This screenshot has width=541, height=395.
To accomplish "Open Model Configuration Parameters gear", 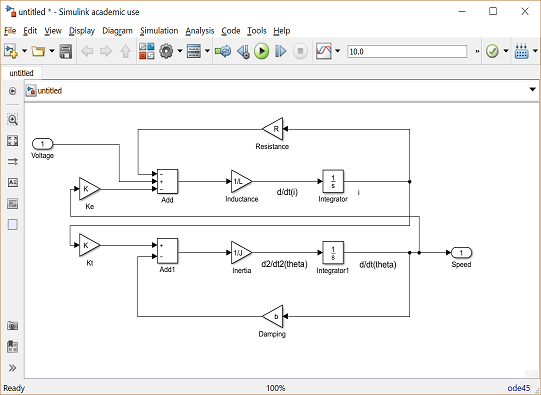I will pos(166,51).
